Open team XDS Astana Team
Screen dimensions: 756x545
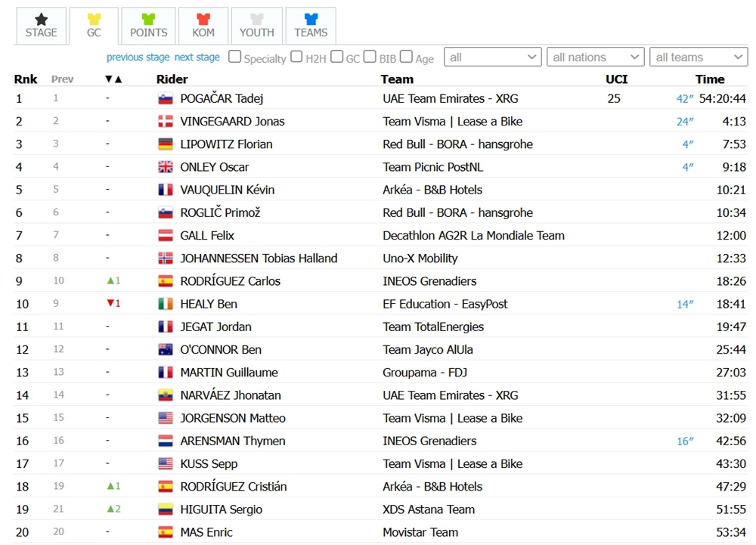point(429,509)
